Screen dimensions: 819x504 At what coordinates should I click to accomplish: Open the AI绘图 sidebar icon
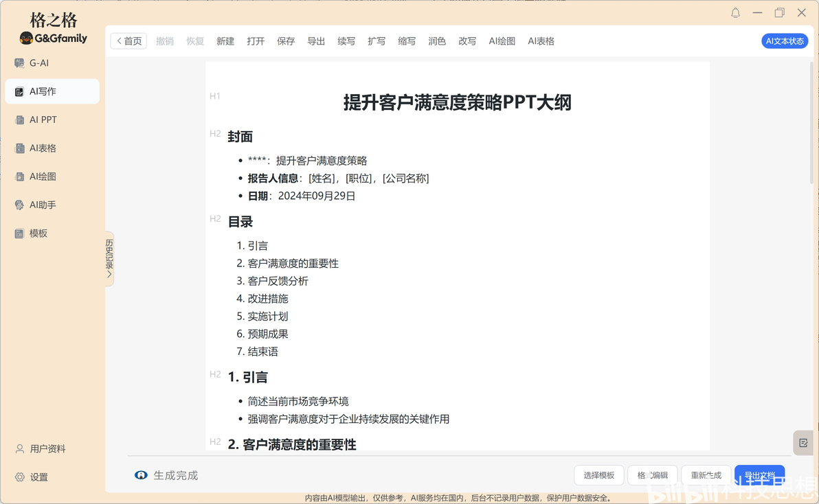pos(19,177)
